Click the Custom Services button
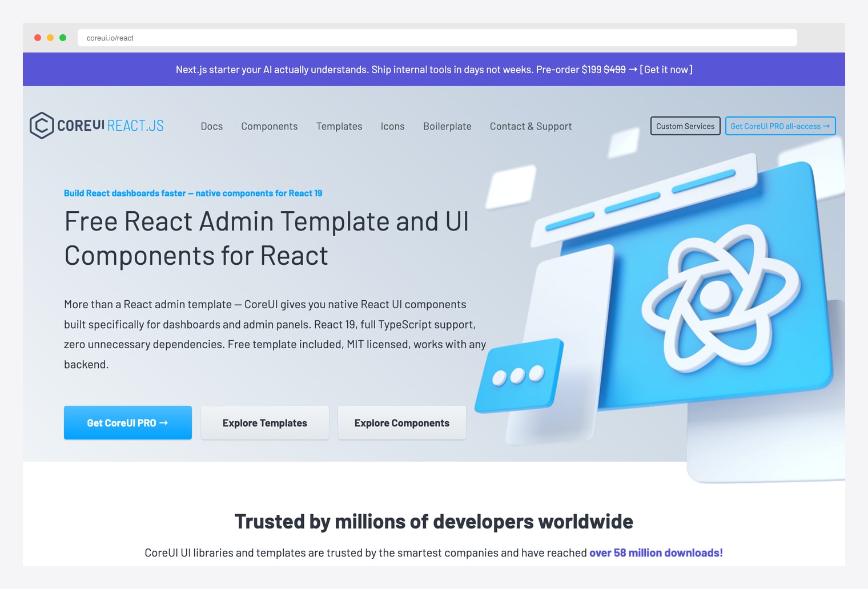 pos(685,126)
